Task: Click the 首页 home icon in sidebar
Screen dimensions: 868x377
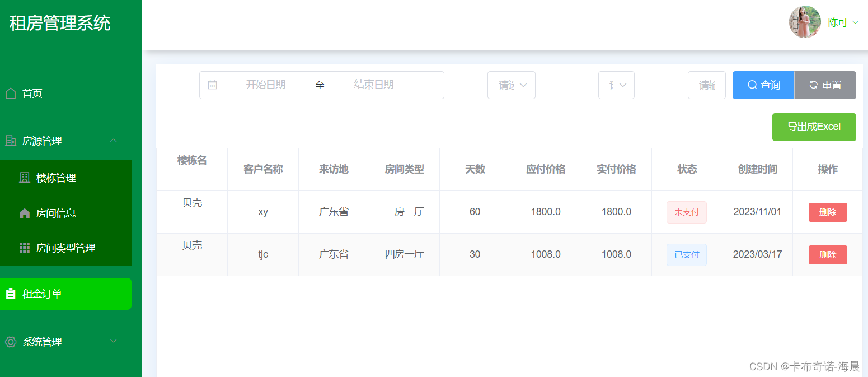Action: (x=10, y=93)
